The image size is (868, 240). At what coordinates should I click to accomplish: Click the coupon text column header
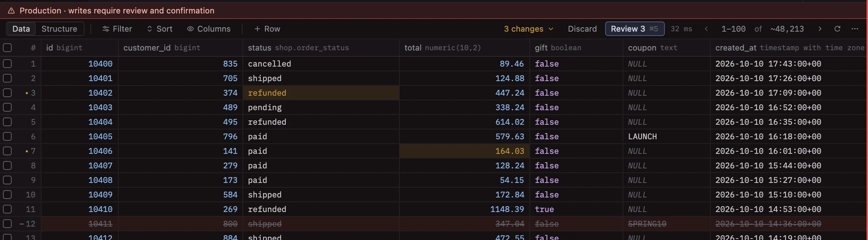coord(667,48)
